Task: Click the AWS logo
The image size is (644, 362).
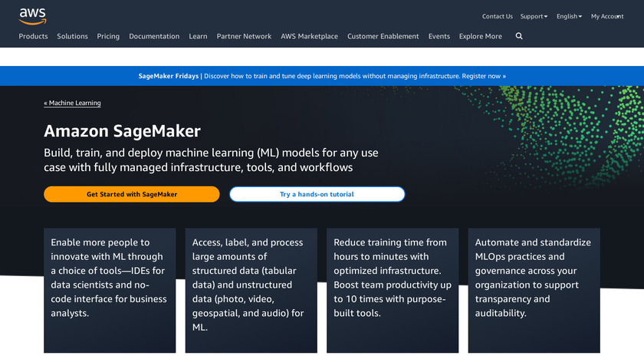Action: pos(32,16)
